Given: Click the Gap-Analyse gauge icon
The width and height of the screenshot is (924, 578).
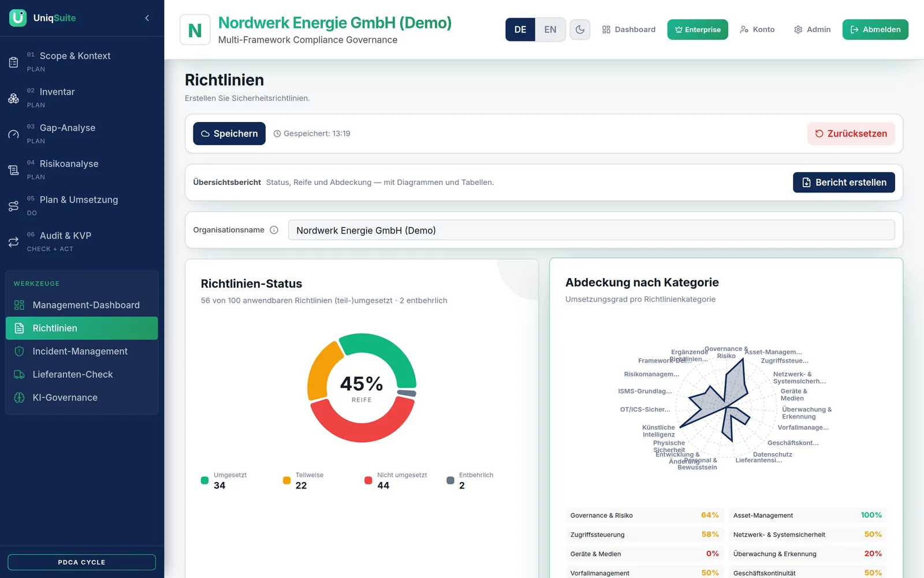Looking at the screenshot, I should [13, 134].
